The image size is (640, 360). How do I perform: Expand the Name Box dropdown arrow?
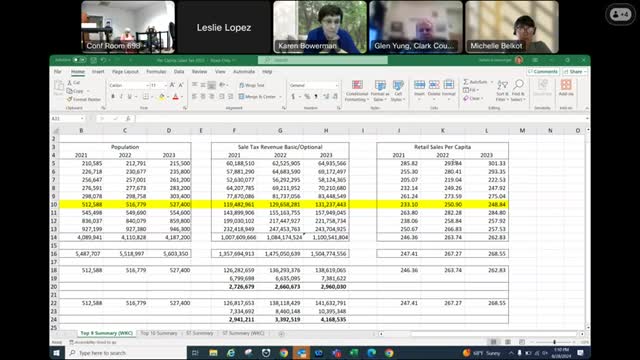coord(82,118)
